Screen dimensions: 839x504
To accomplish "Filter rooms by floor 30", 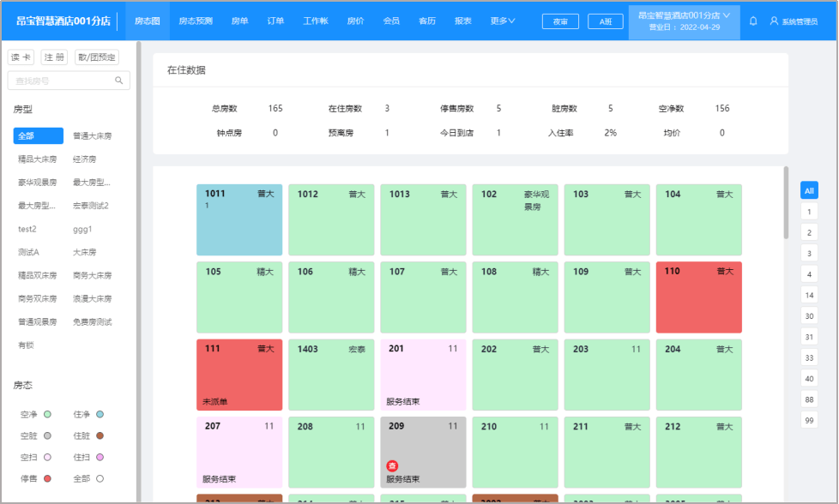I will [809, 316].
